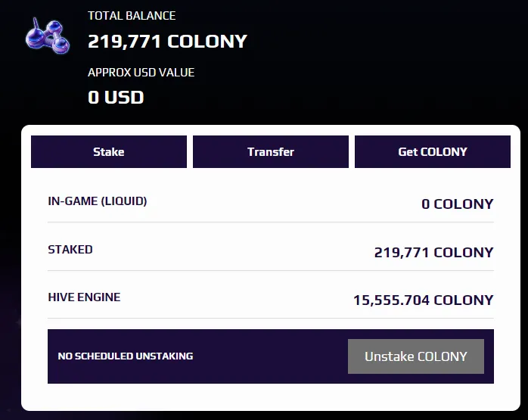This screenshot has height=420, width=528.
Task: Click the TOTAL BALANCE heading
Action: [x=132, y=15]
